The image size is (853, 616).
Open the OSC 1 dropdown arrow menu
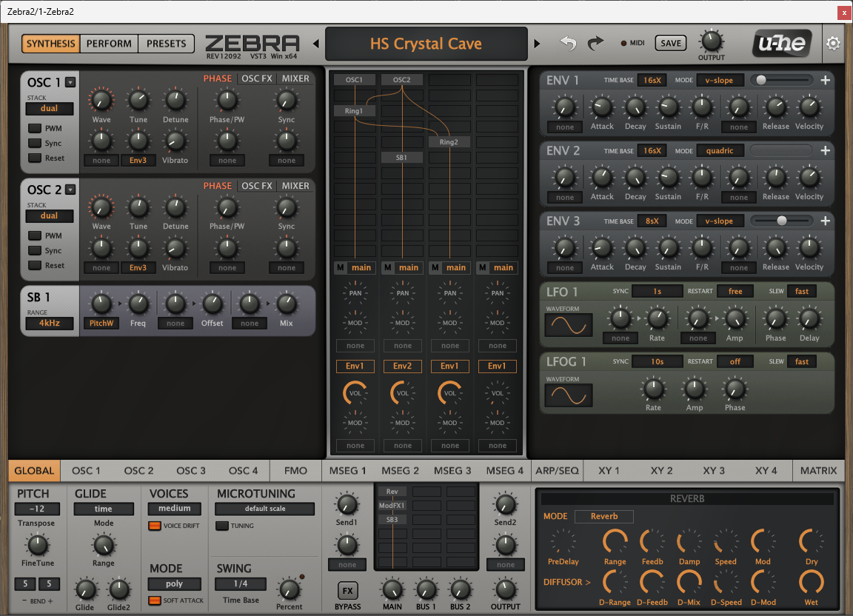click(70, 82)
